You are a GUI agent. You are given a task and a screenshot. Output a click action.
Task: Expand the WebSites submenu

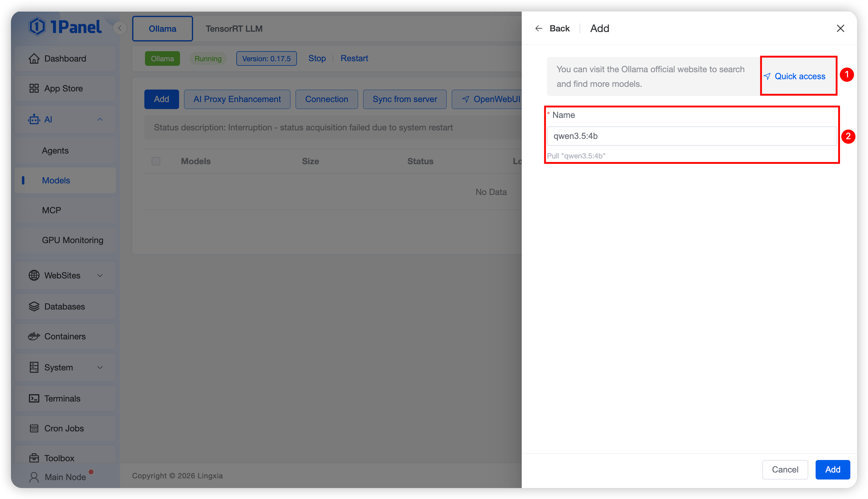[x=100, y=275]
